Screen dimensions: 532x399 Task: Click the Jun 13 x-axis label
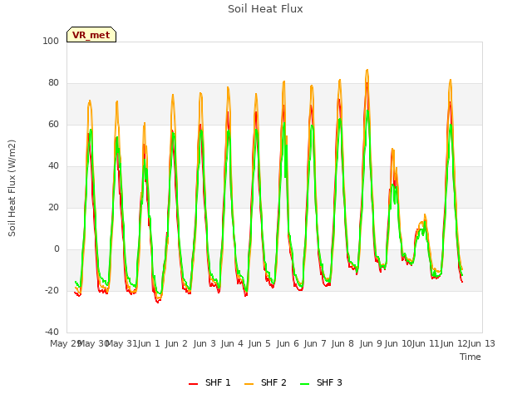coord(481,343)
